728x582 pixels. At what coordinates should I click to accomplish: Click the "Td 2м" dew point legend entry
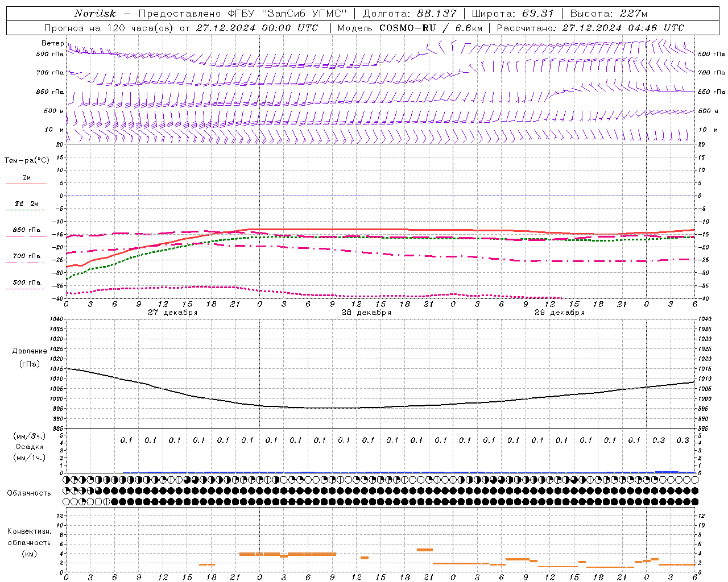[27, 203]
